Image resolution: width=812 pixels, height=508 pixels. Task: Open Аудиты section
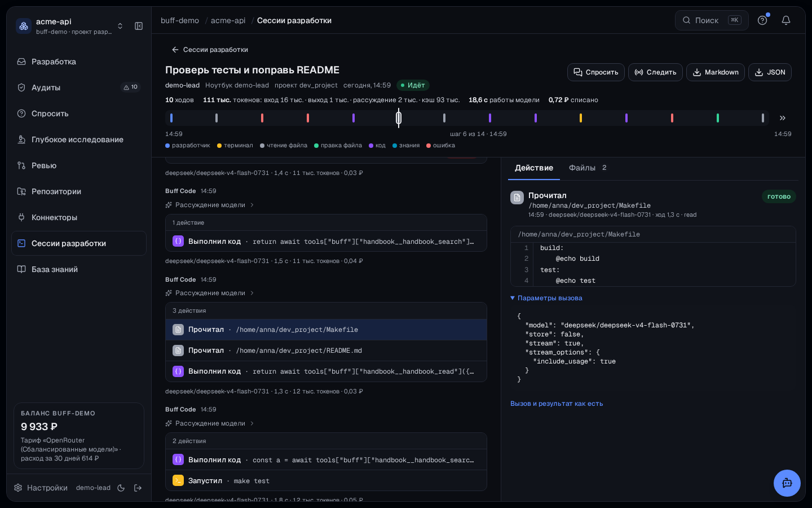pyautogui.click(x=79, y=87)
